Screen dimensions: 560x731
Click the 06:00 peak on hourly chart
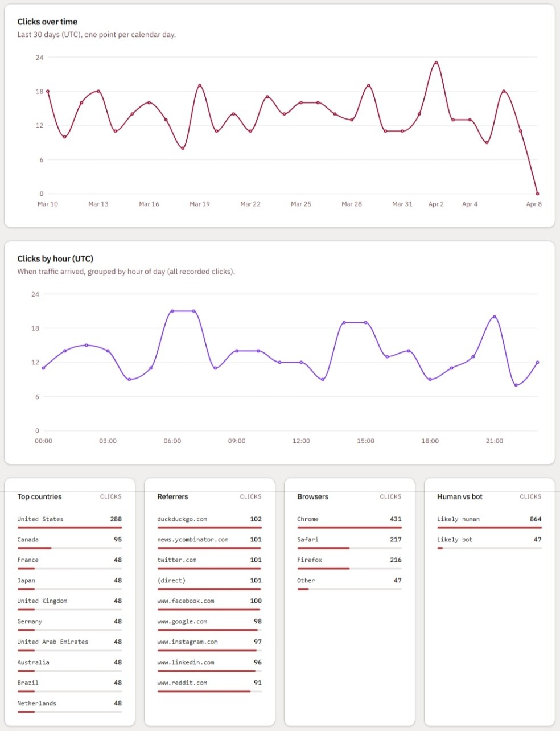coord(172,311)
